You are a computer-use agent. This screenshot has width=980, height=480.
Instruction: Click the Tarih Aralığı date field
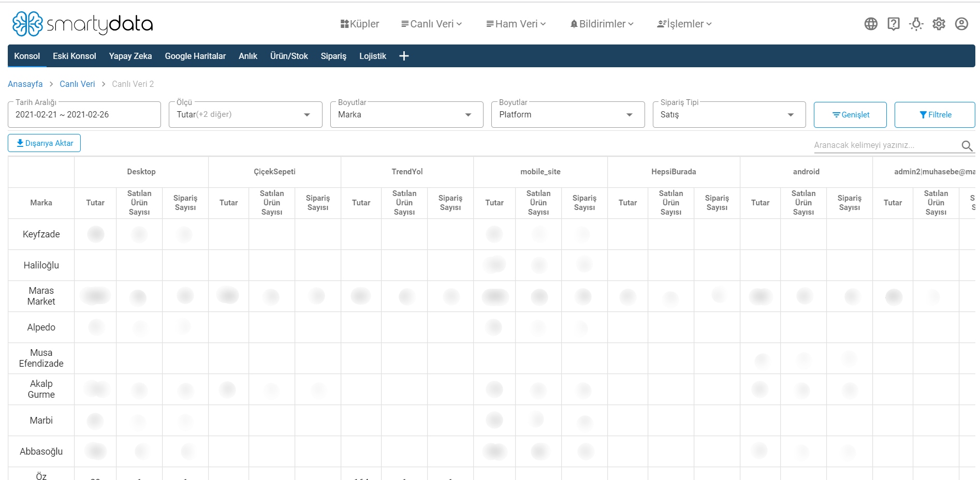click(84, 114)
